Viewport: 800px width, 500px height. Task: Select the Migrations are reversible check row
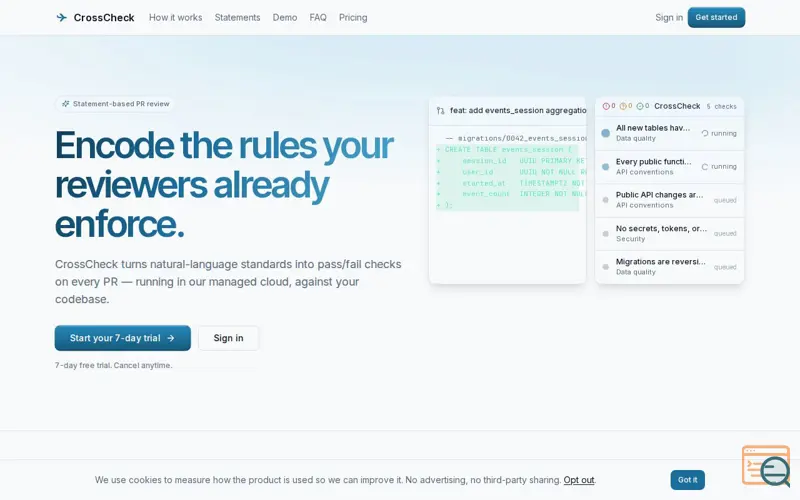(669, 267)
